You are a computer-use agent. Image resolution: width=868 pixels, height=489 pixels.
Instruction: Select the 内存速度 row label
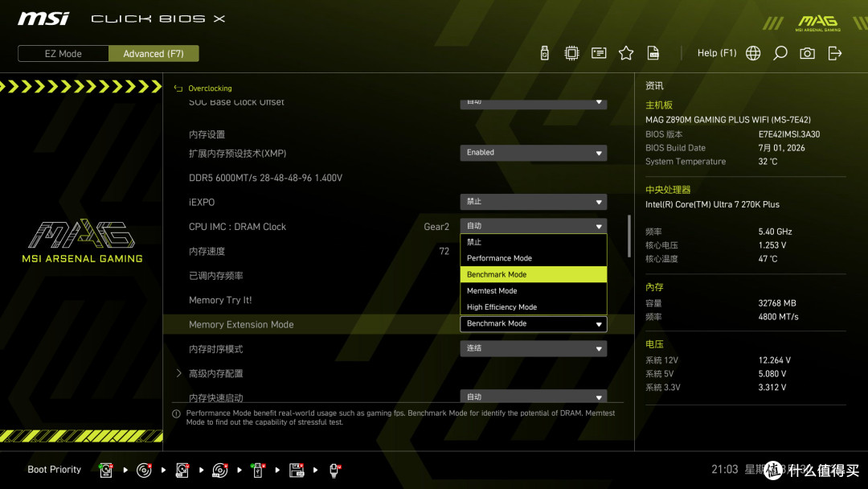click(207, 252)
